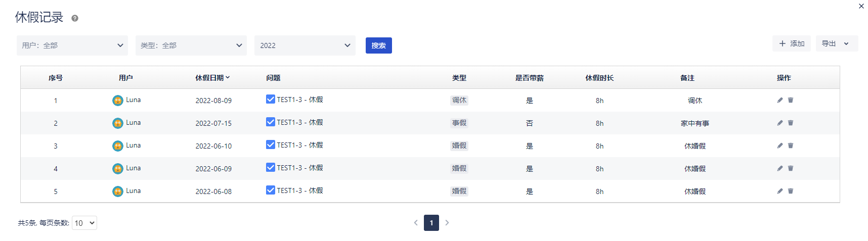Click the edit pencil icon for row 1
This screenshot has height=241, width=868.
tap(779, 100)
